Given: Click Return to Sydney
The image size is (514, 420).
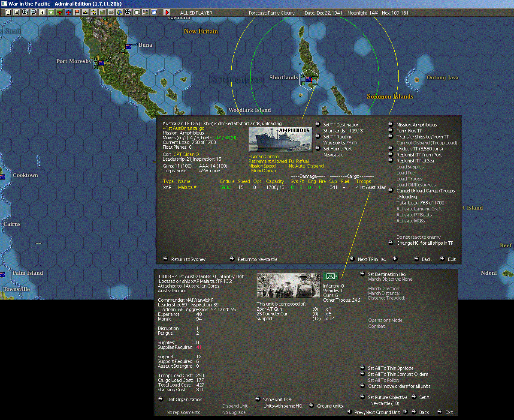Looking at the screenshot, I should pyautogui.click(x=188, y=259).
